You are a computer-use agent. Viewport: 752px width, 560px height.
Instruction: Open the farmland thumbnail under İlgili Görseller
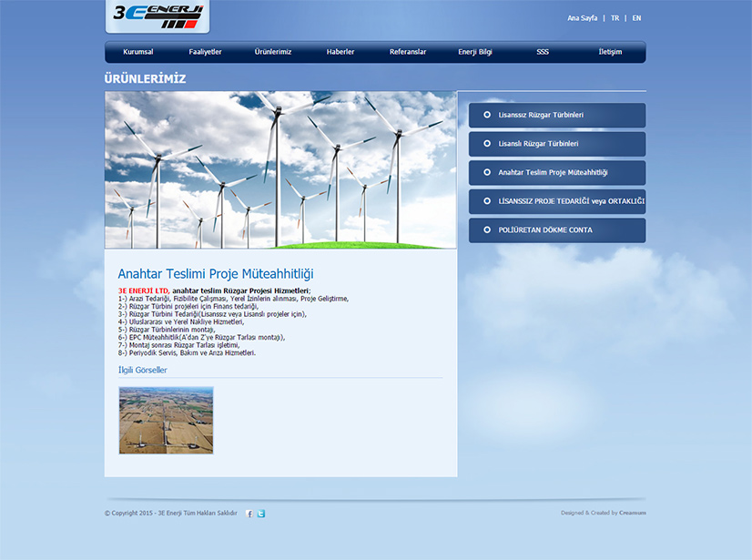166,420
